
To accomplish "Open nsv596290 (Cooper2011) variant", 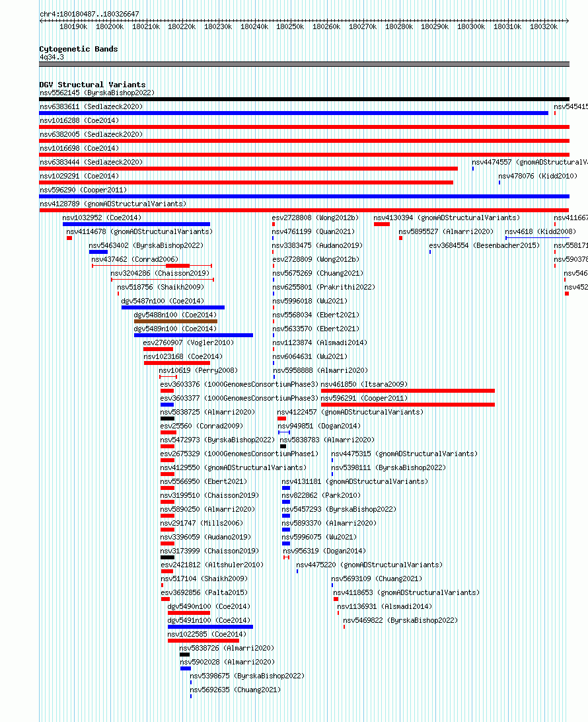I will coord(83,189).
